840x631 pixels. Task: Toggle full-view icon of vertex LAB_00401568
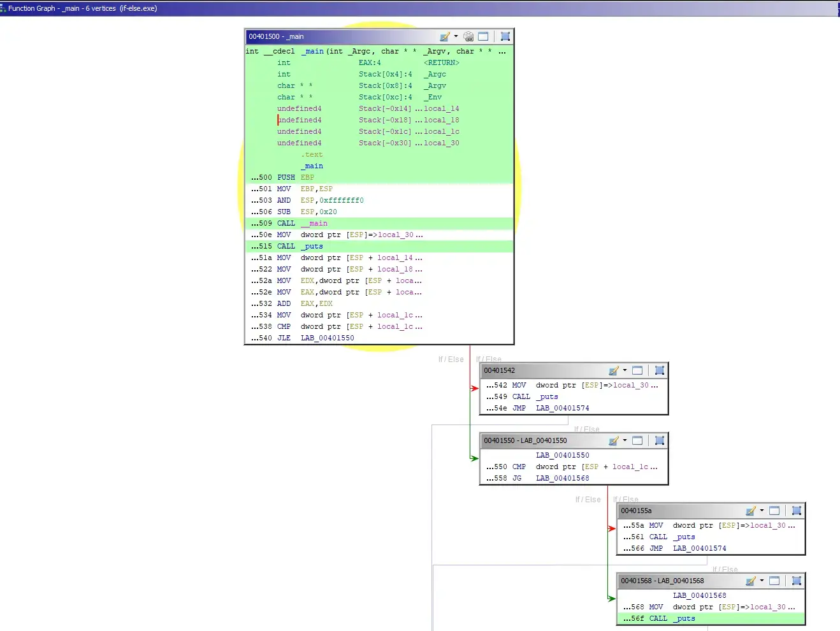pos(774,581)
